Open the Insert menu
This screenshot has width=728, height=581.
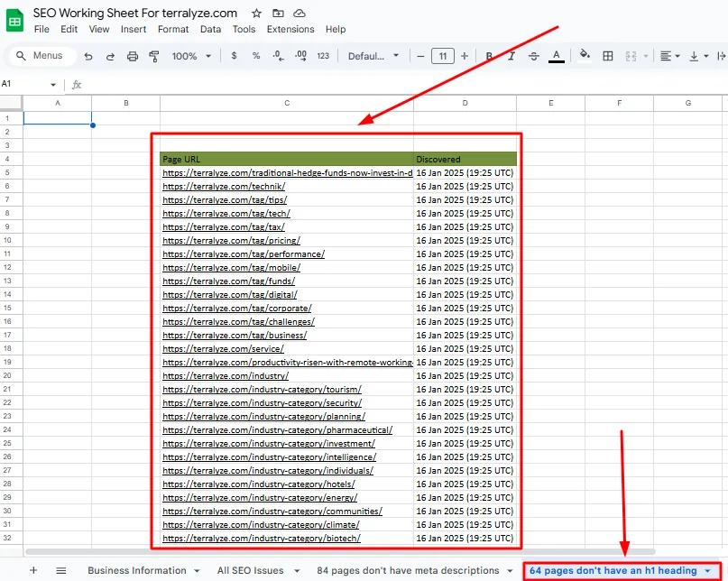pyautogui.click(x=134, y=29)
